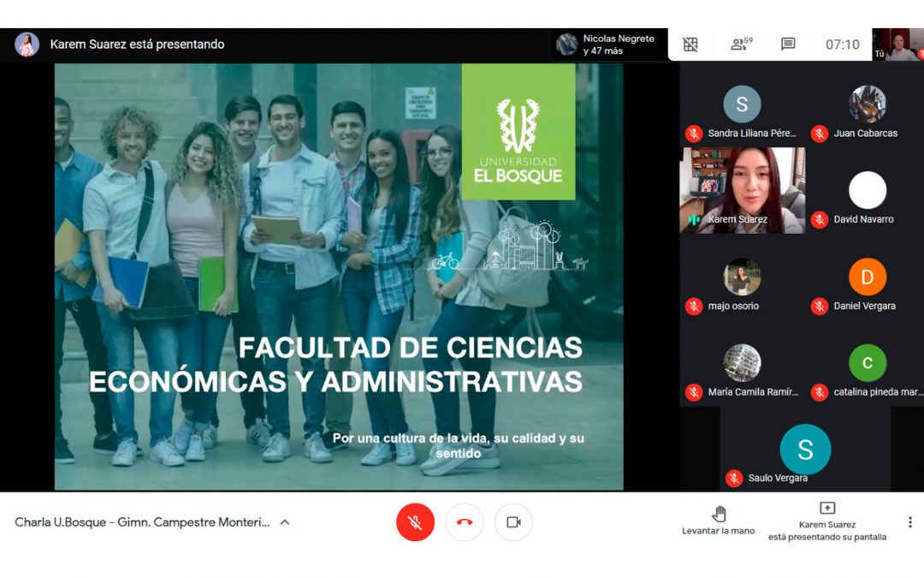Select Sandra Liliana Pérez's avatar
924x578 pixels.
pyautogui.click(x=742, y=104)
